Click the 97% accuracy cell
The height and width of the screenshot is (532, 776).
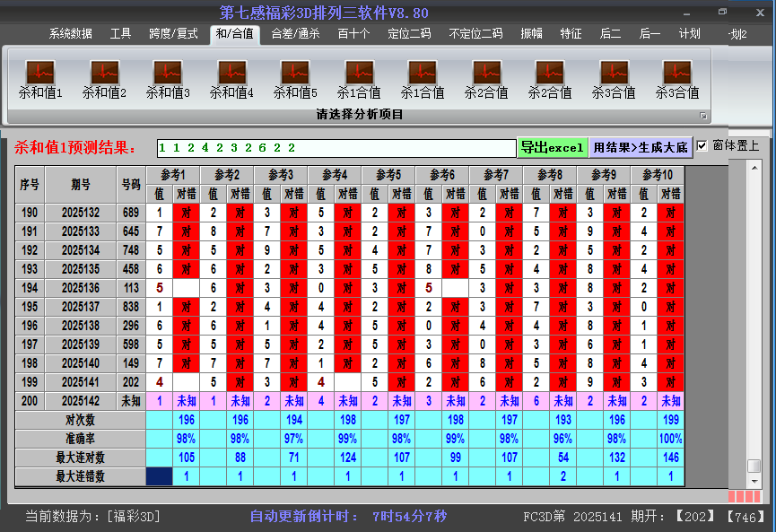coord(294,439)
